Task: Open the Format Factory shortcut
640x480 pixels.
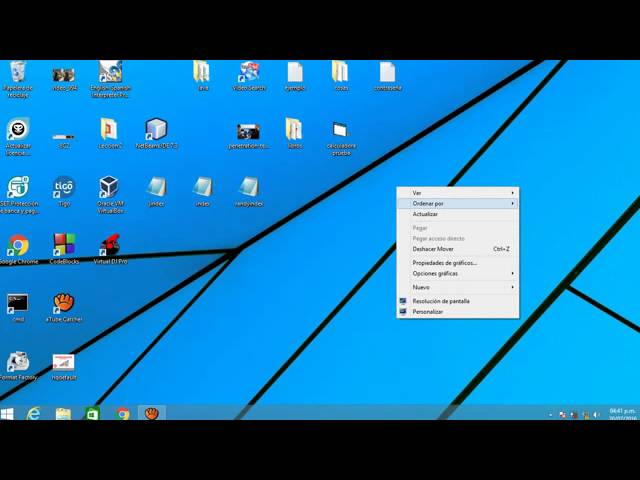Action: pos(18,362)
